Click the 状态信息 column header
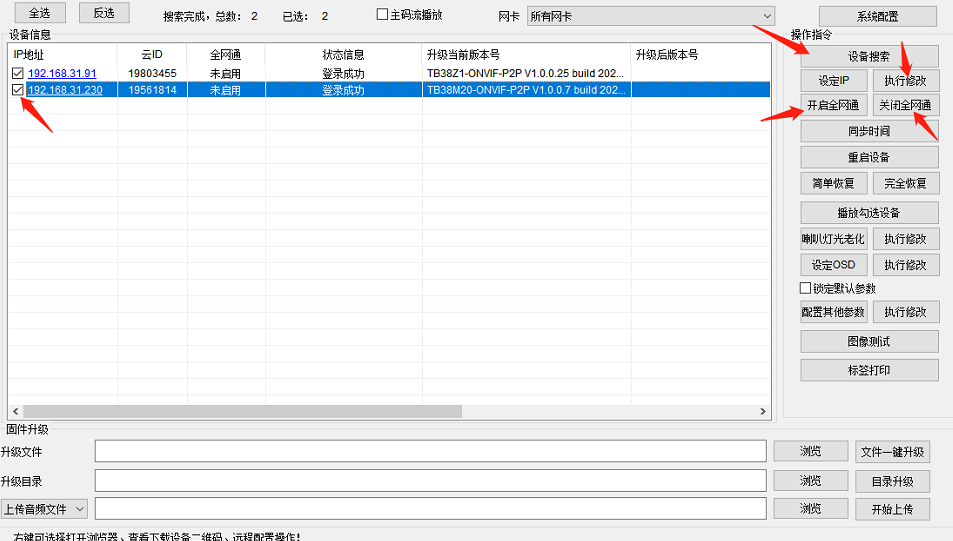The height and width of the screenshot is (541, 953). pos(343,54)
